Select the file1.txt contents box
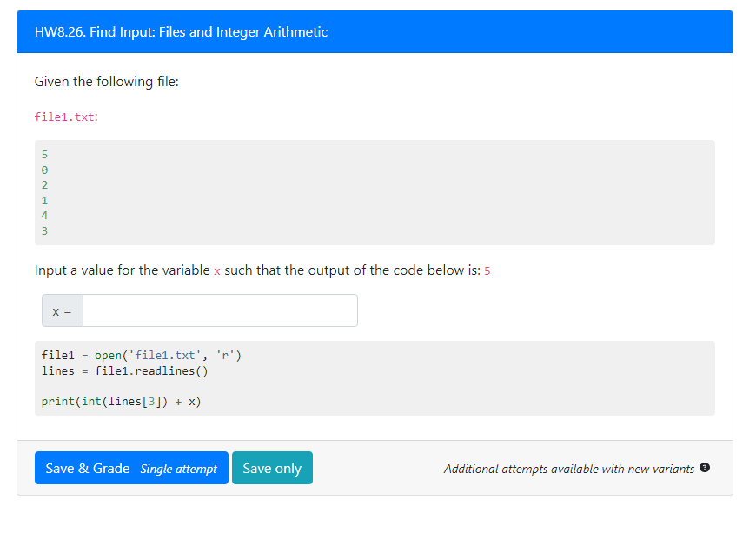 (x=375, y=192)
